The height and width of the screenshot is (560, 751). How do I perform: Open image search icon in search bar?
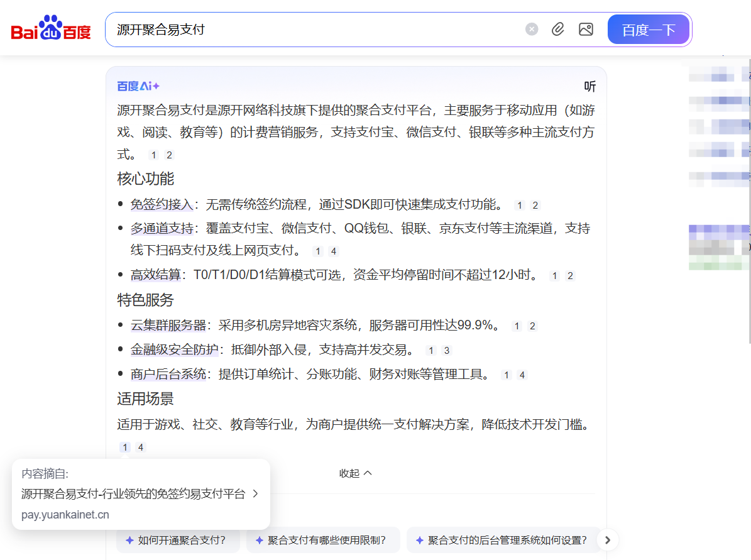coord(586,30)
